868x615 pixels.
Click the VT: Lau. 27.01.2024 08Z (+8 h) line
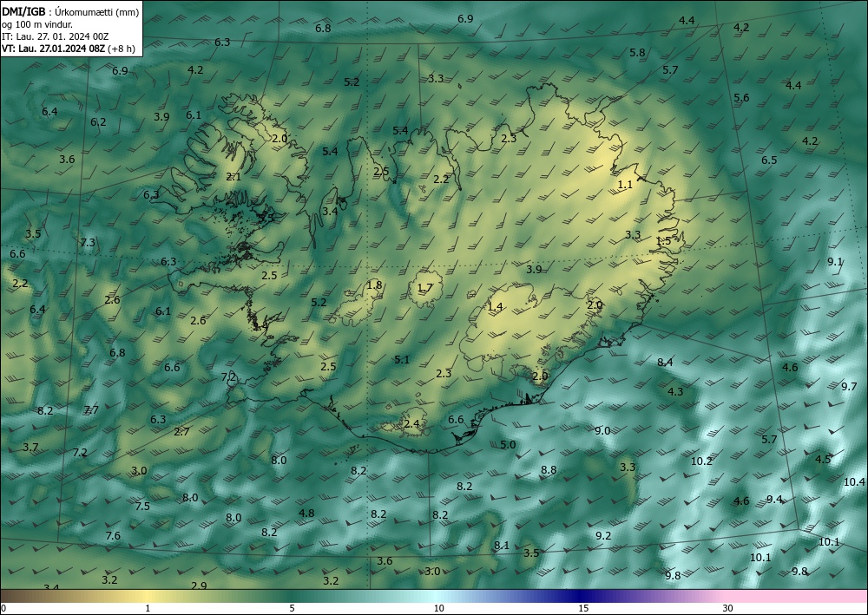[68, 49]
